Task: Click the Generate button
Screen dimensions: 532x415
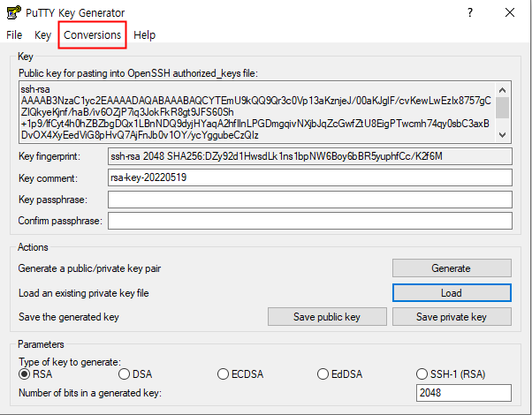Action: 452,268
